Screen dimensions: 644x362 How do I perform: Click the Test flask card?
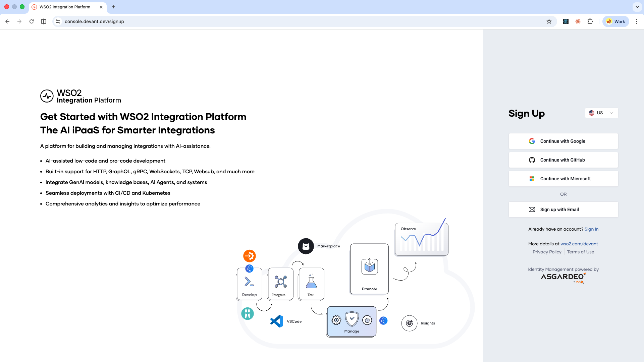[311, 284]
